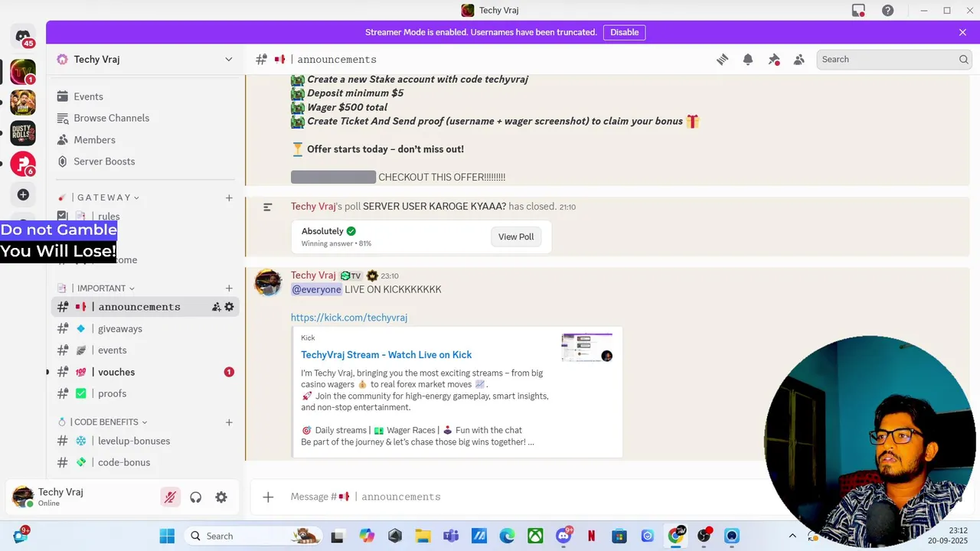This screenshot has height=551, width=980.
Task: Open levelup-bonuses channel
Action: point(145,441)
